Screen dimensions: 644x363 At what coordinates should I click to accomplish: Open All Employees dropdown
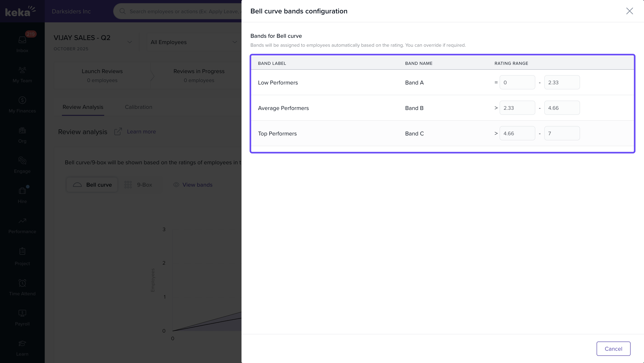pyautogui.click(x=194, y=42)
